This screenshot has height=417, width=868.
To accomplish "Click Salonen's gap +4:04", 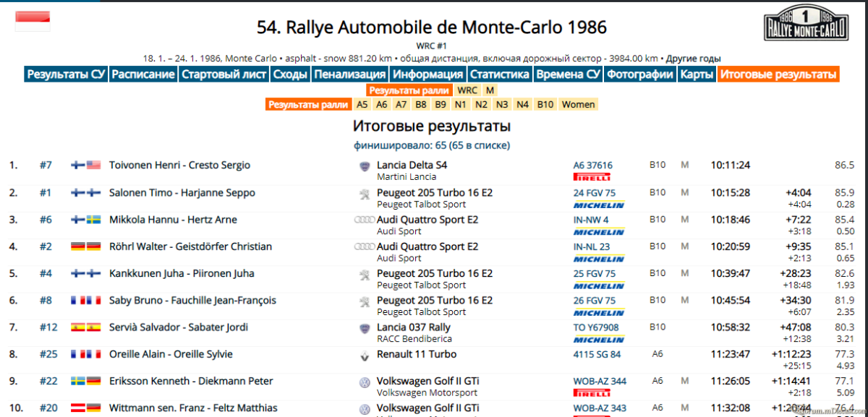I will point(798,193).
